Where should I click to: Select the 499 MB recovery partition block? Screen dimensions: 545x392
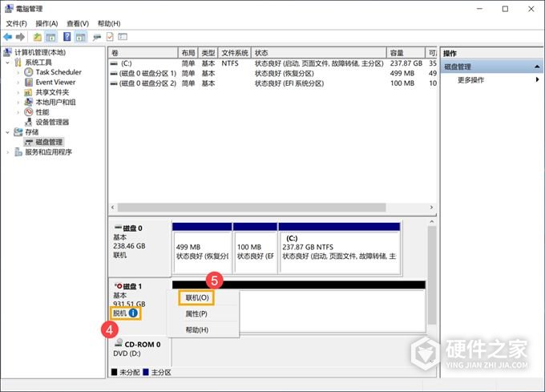click(x=202, y=249)
